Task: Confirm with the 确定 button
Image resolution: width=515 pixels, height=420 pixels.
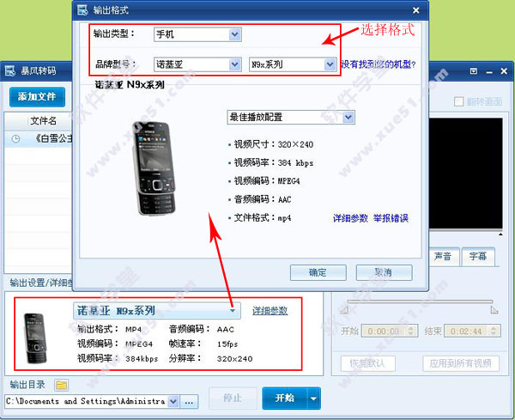Action: pyautogui.click(x=318, y=272)
